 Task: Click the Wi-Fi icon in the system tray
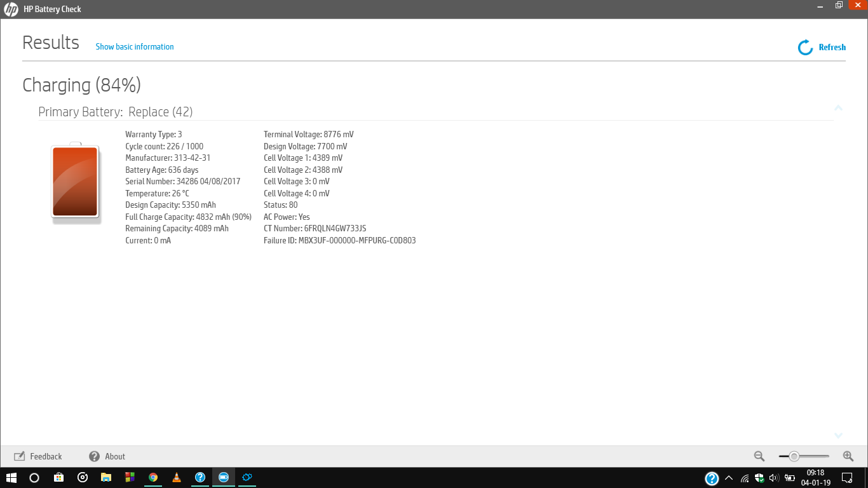pos(745,477)
